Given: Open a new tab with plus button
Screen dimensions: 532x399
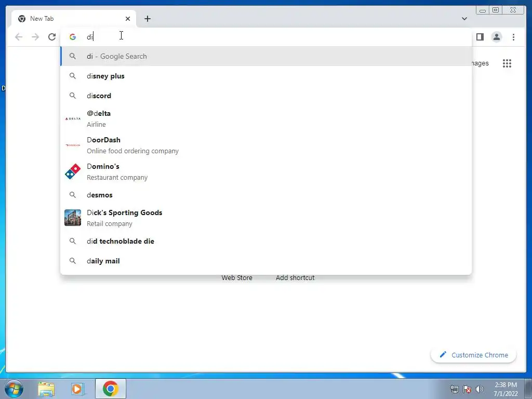Looking at the screenshot, I should click(147, 19).
